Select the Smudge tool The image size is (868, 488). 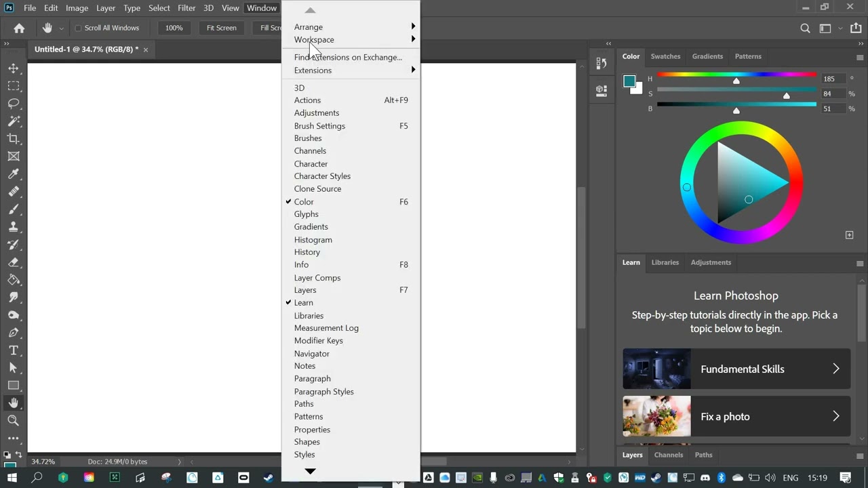click(x=14, y=298)
